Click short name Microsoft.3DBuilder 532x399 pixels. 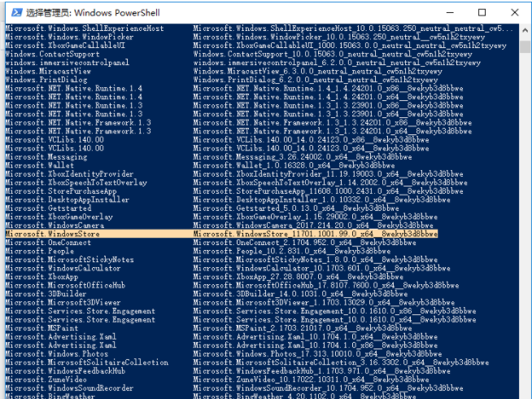46,294
